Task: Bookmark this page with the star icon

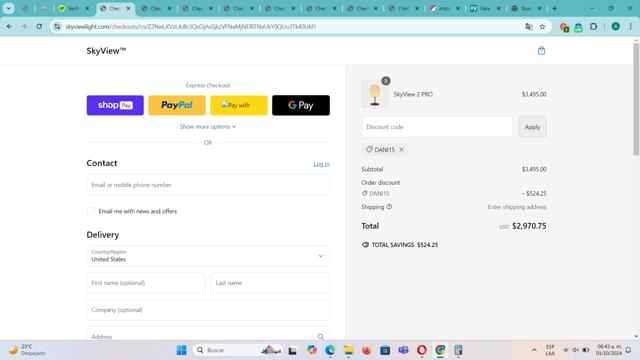Action: 542,27
